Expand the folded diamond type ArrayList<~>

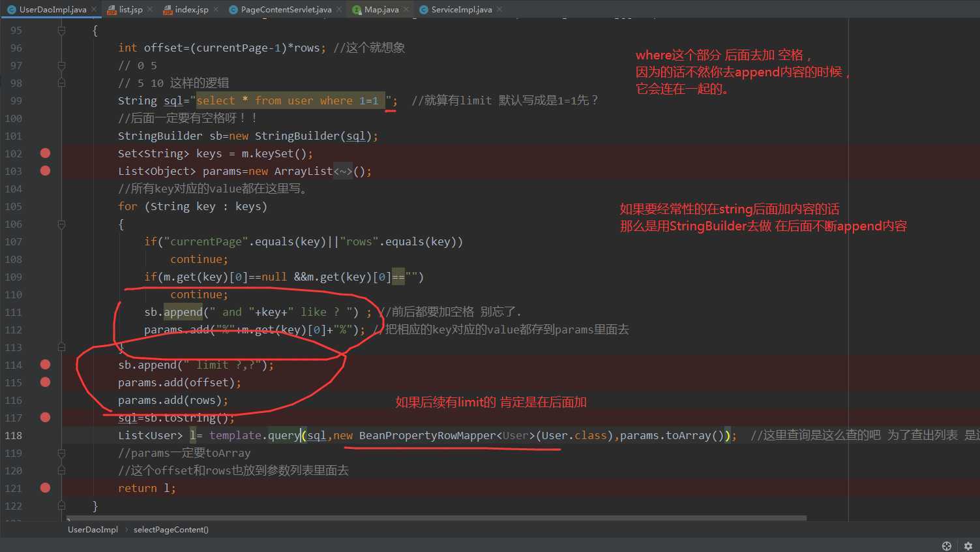point(343,172)
